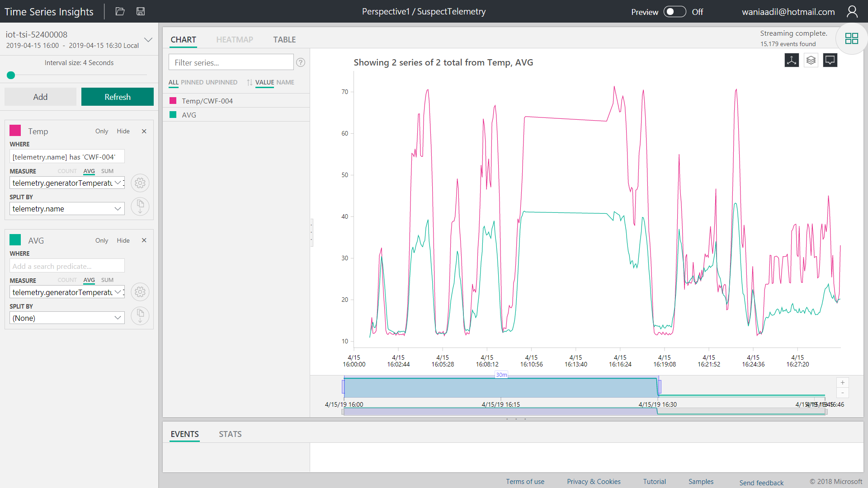Select COUNT measure for AVG term
The width and height of the screenshot is (868, 488).
tap(67, 280)
